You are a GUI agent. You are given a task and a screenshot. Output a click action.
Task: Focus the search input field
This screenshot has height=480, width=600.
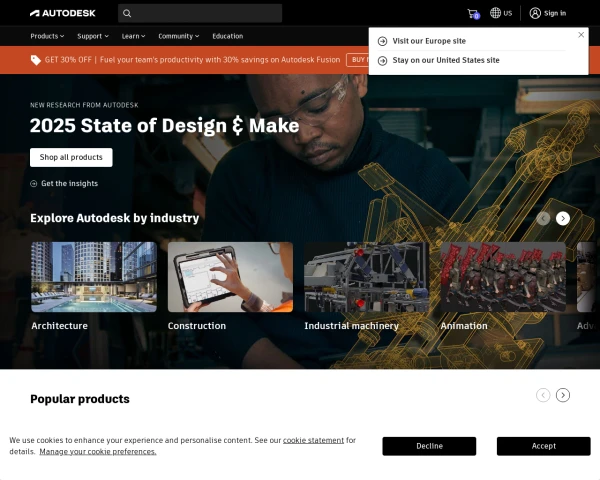200,13
